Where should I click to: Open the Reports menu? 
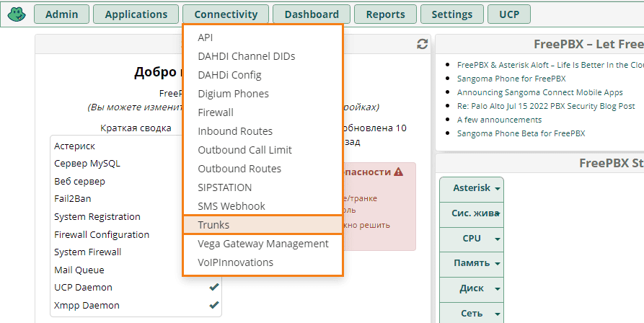coord(385,14)
